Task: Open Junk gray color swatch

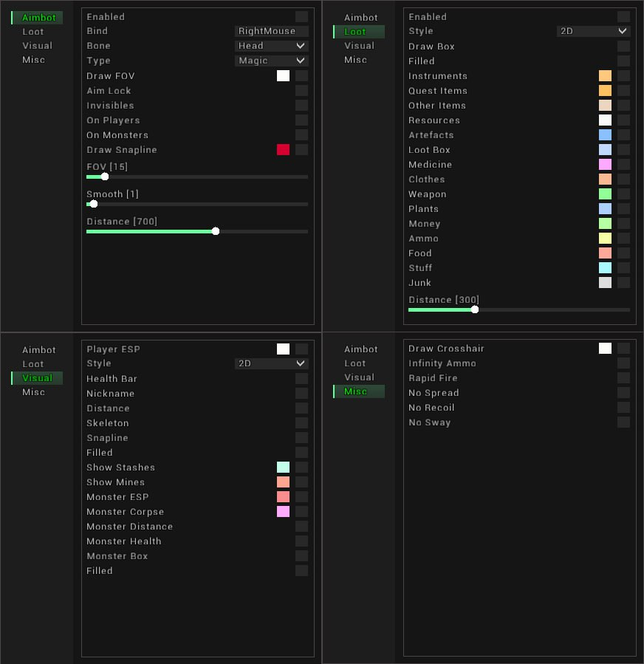Action: tap(605, 282)
